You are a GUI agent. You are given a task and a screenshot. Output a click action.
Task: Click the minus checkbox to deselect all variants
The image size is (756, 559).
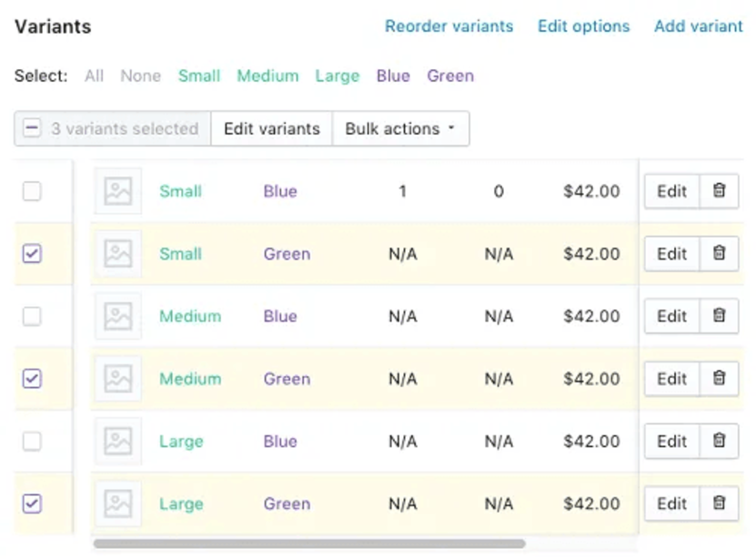coord(33,128)
